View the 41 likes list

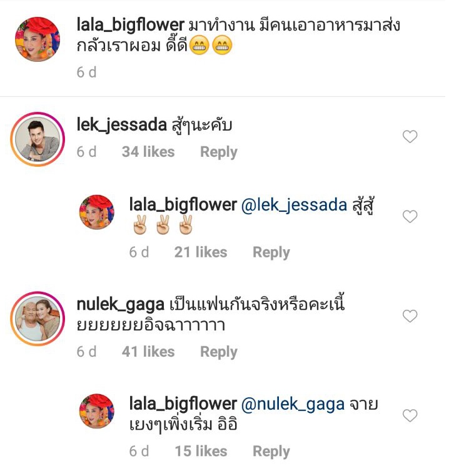(148, 352)
